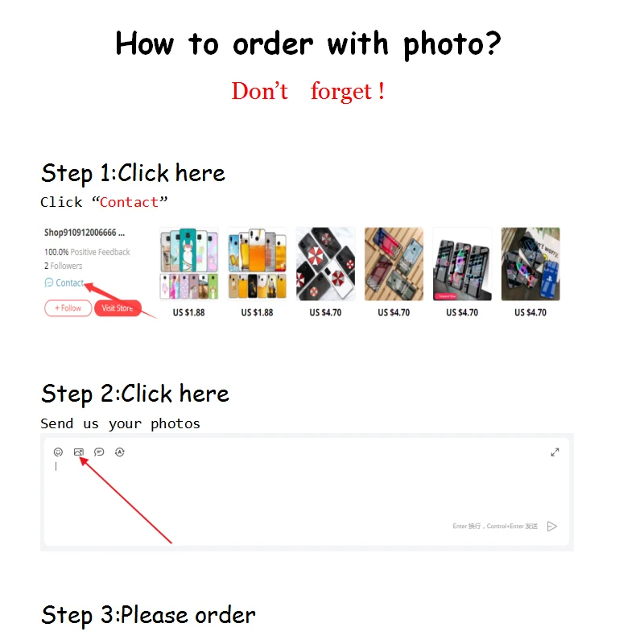
Task: Open the red umbrella logo cases thumbnail
Action: coord(326,264)
